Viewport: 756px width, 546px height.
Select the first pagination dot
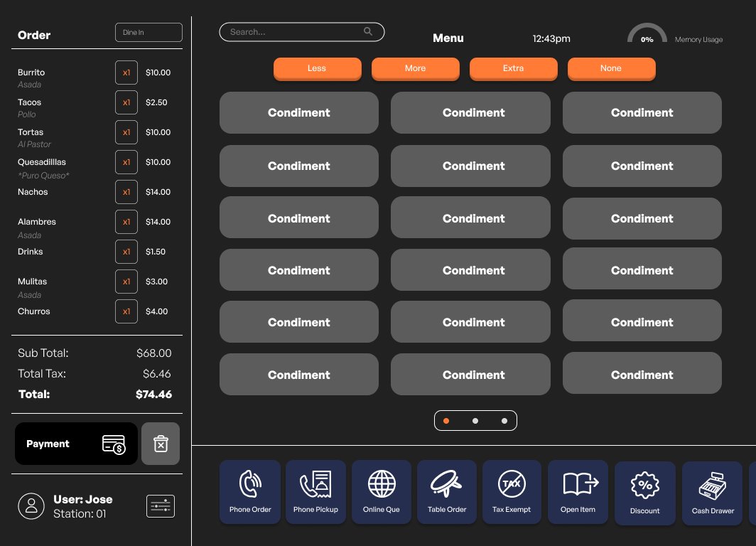point(446,421)
